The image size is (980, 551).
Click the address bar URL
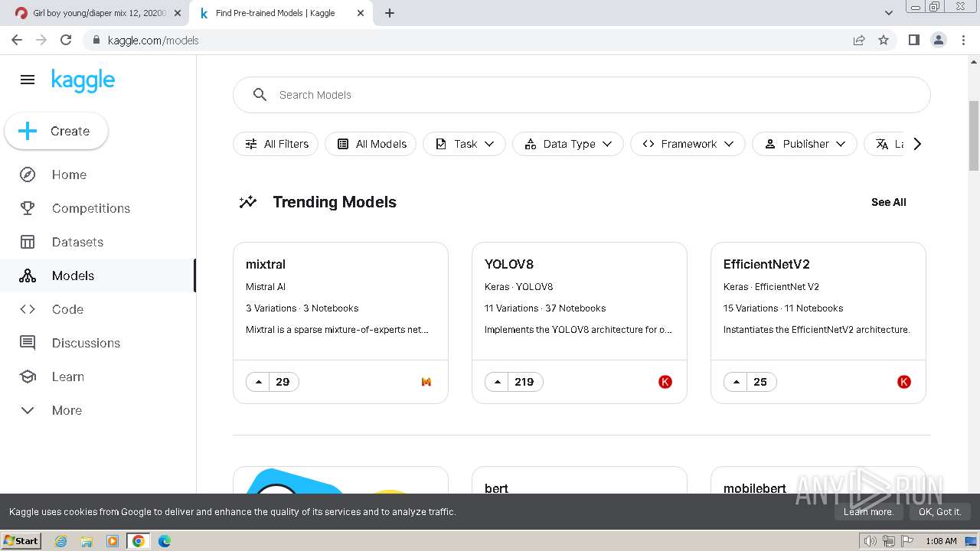[x=153, y=41]
